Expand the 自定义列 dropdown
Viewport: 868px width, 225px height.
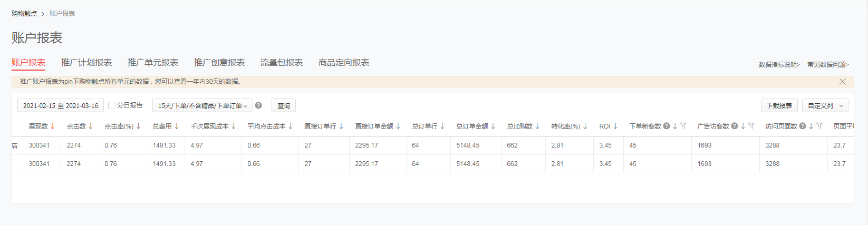click(x=825, y=106)
